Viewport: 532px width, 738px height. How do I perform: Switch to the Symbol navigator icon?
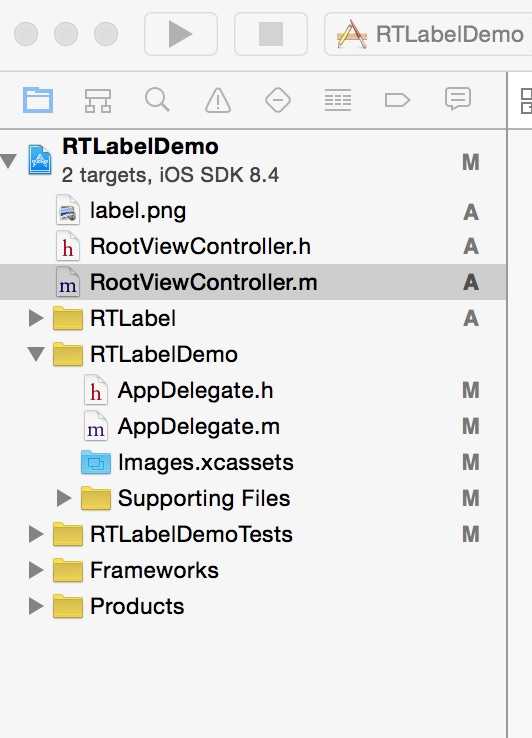pyautogui.click(x=97, y=100)
